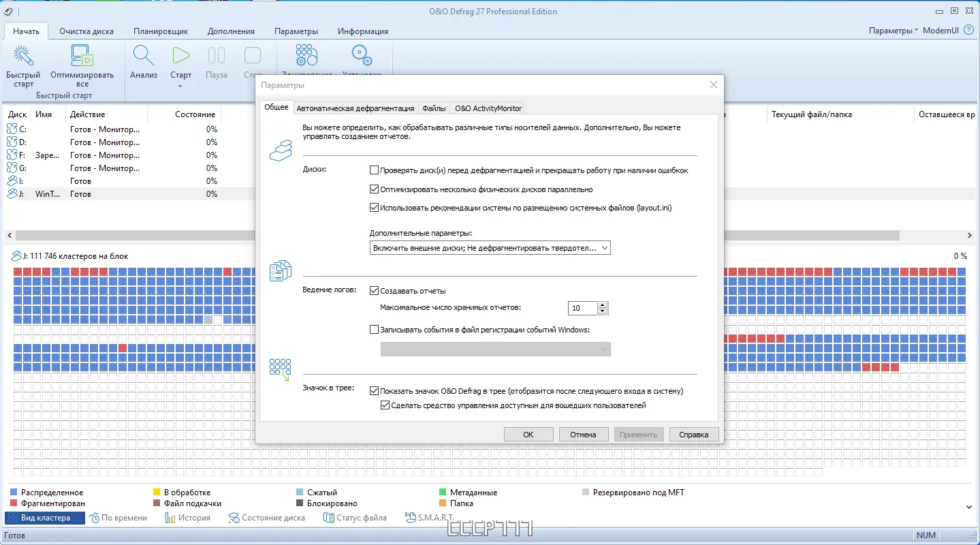This screenshot has height=545, width=980.
Task: Switch to the По времени view tab
Action: click(118, 518)
